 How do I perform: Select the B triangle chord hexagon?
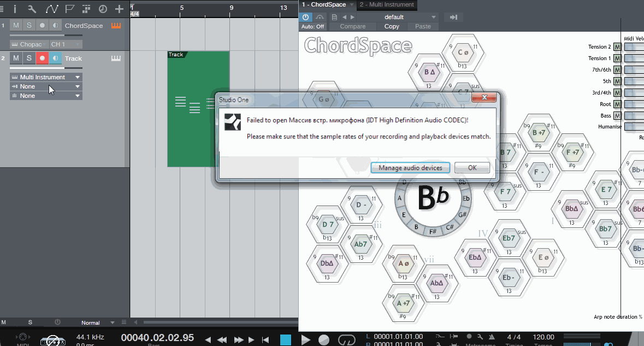429,72
